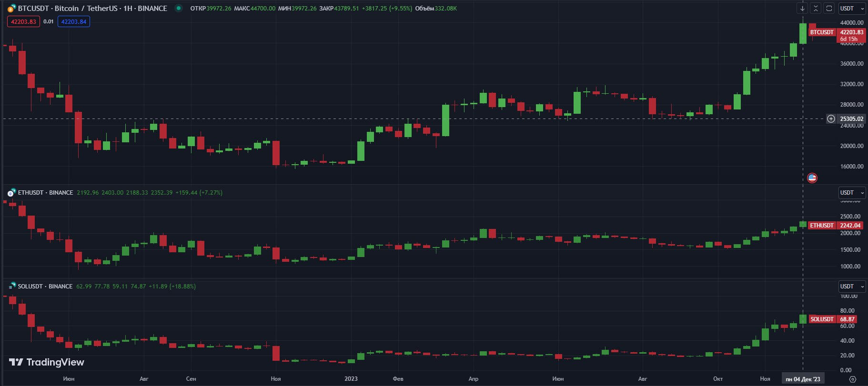Image resolution: width=868 pixels, height=386 pixels.
Task: Click the Окт label on the time axis
Action: tap(717, 379)
